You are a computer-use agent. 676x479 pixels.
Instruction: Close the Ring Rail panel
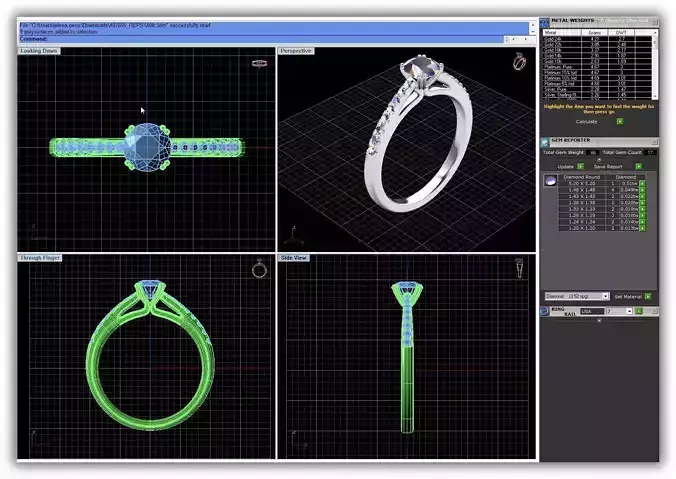655,311
